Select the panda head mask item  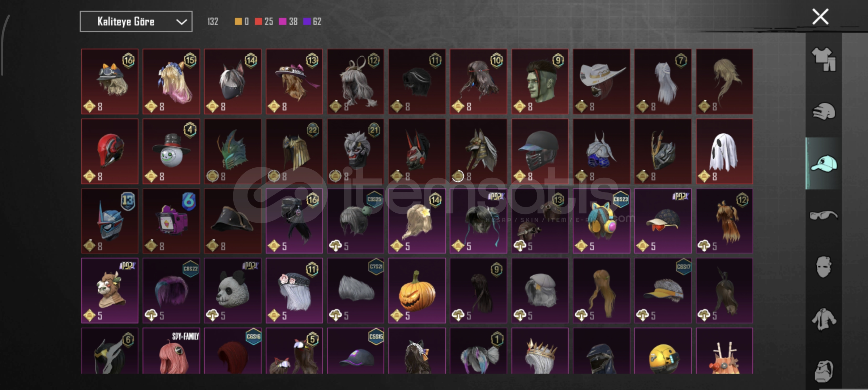click(x=232, y=290)
